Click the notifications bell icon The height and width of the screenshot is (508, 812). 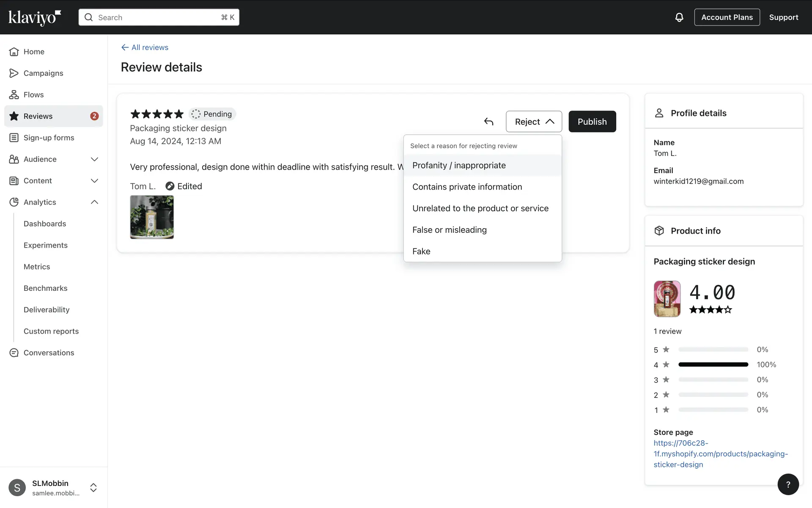pyautogui.click(x=679, y=17)
